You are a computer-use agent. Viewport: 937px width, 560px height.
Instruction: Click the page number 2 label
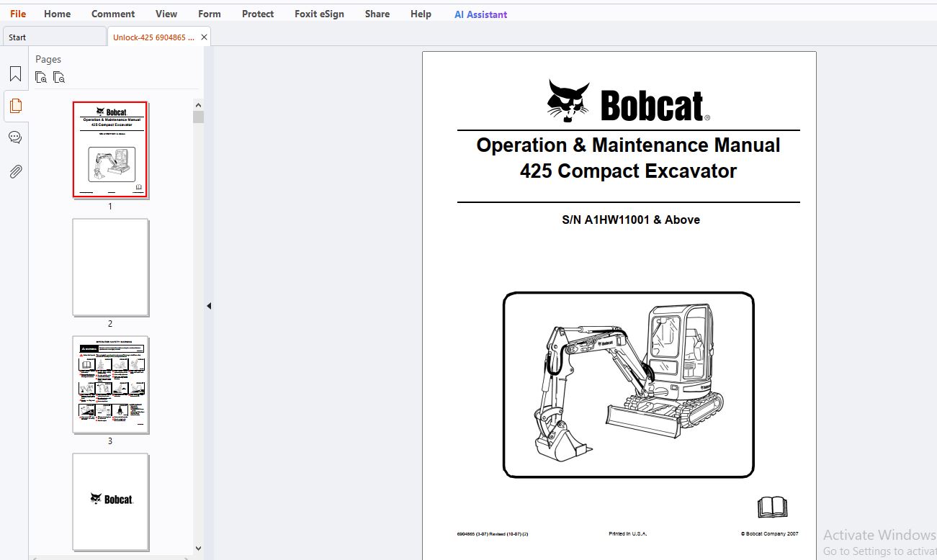(x=110, y=324)
